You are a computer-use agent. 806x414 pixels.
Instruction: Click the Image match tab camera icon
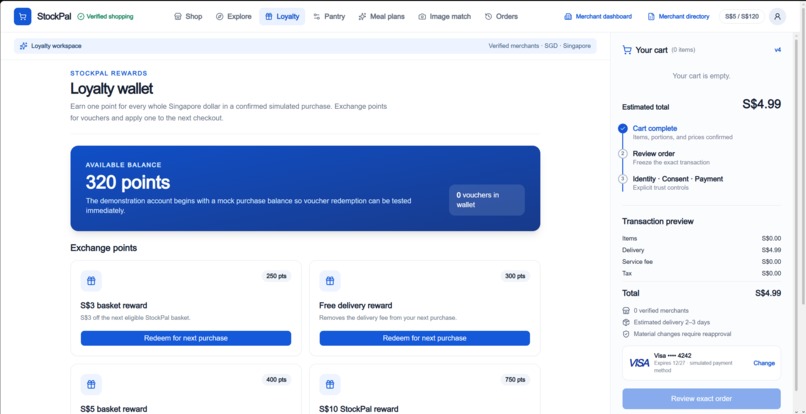click(x=422, y=16)
